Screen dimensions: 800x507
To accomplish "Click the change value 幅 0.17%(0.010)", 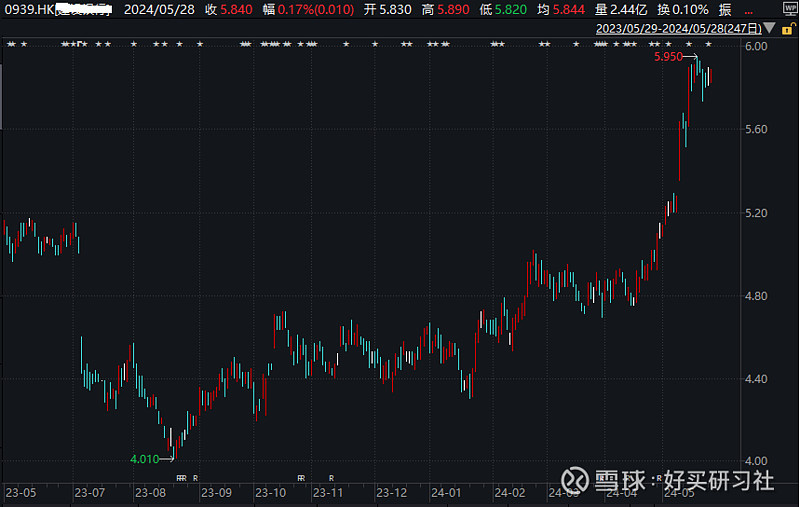I will (308, 9).
